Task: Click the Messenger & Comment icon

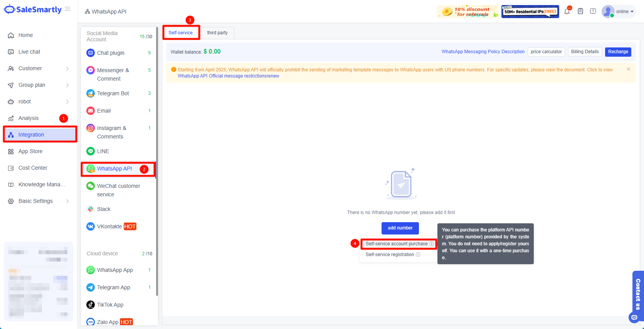Action: click(x=91, y=70)
